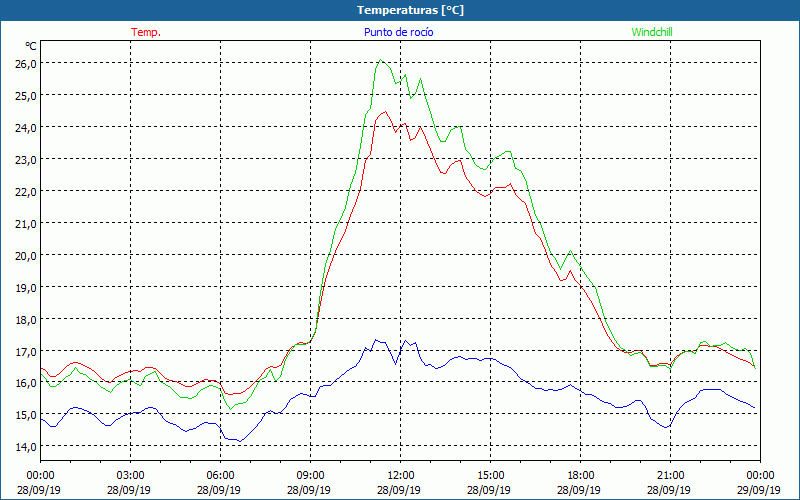
Task: Click the '28/09/19' date under 18:00
Action: pos(579,490)
